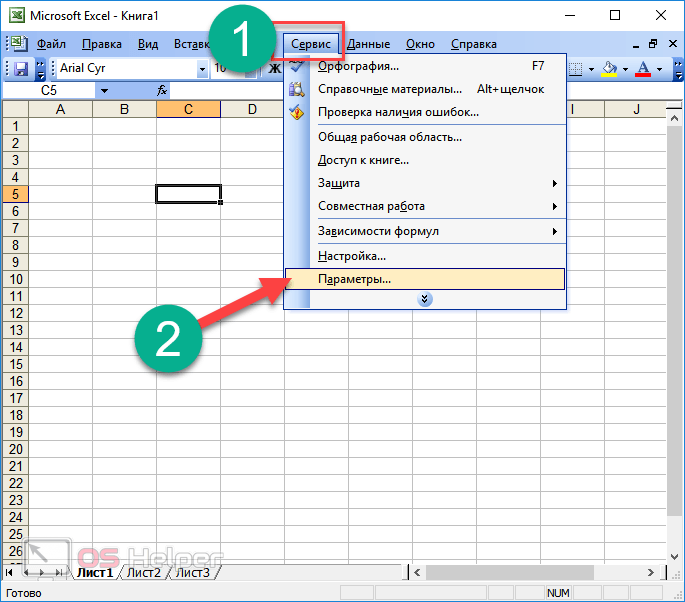
Task: Open the font color dropdown arrow
Action: 660,69
